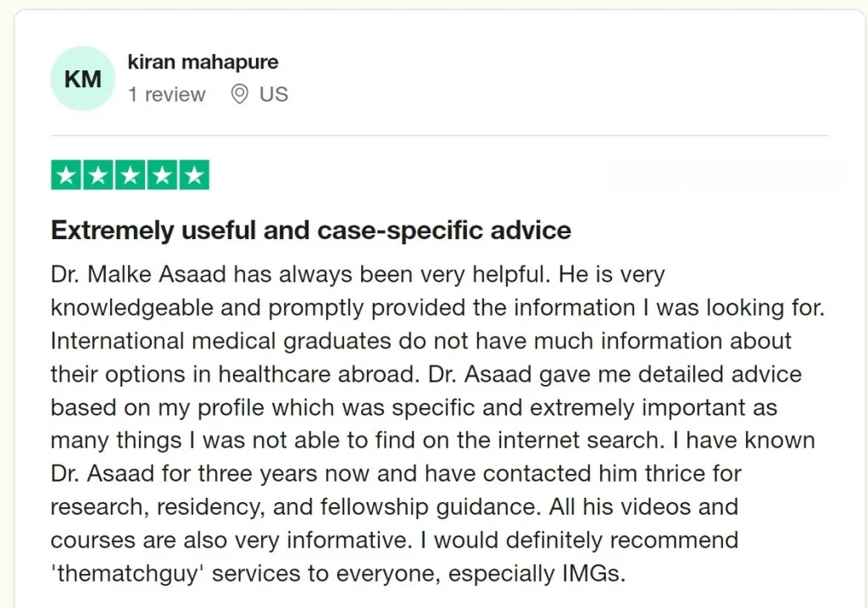
Task: Click the "US" country label
Action: point(273,94)
